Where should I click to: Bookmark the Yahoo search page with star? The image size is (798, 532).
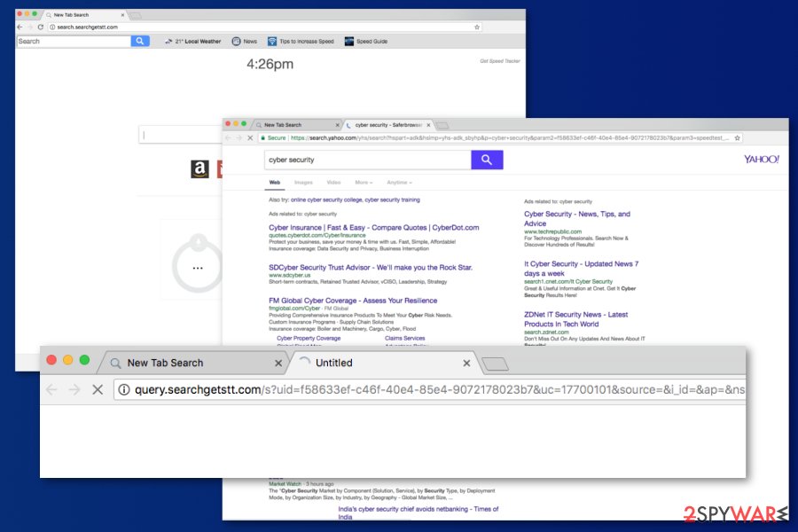737,138
